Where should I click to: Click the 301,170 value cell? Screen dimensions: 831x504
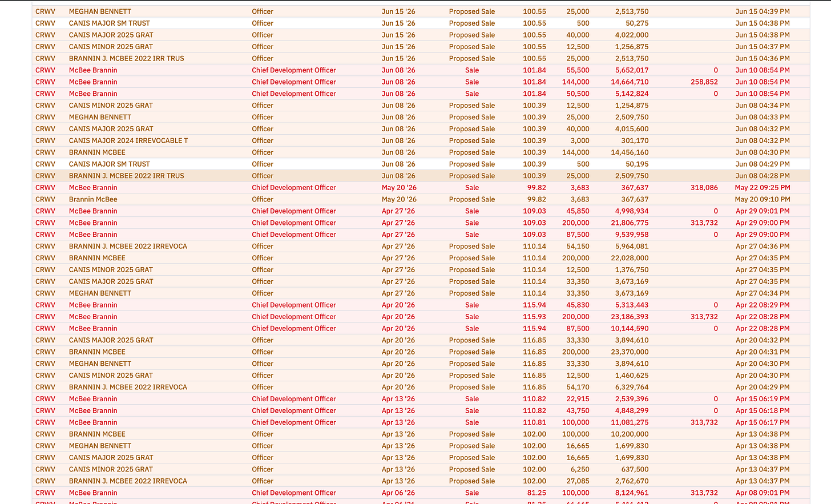point(636,140)
